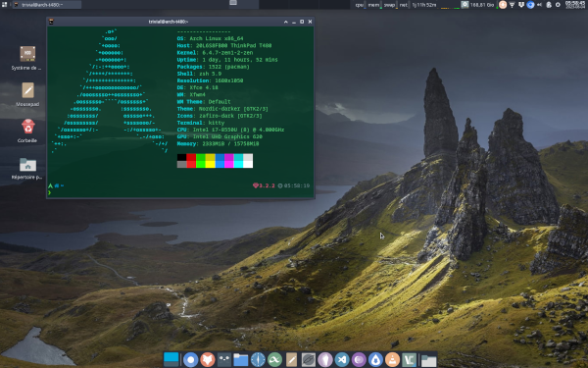Click the compass web browser dock icon
Image resolution: width=588 pixels, height=368 pixels.
pos(258,360)
